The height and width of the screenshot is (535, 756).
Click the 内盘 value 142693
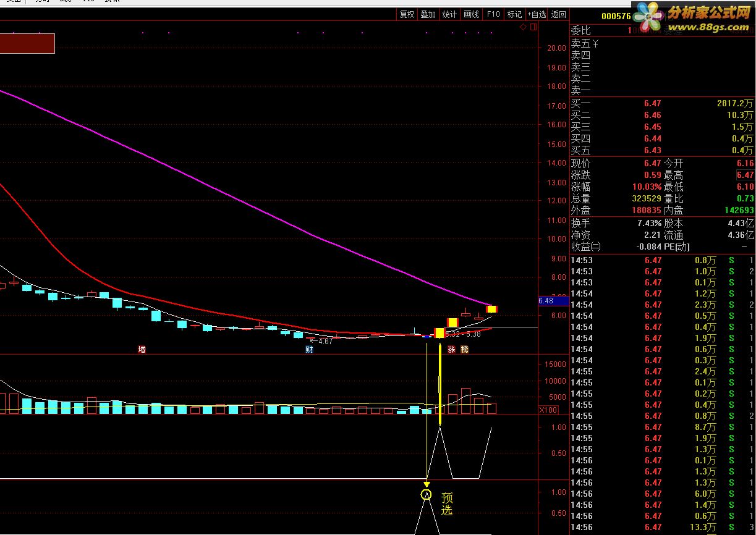click(739, 210)
